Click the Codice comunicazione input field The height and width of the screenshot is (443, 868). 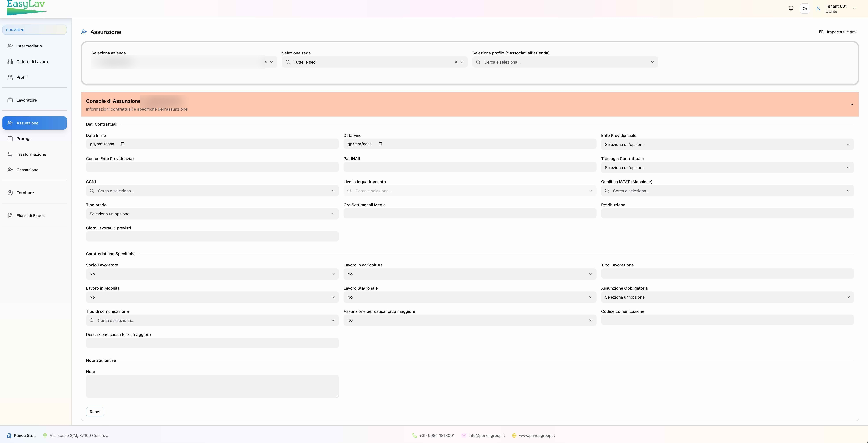point(727,320)
